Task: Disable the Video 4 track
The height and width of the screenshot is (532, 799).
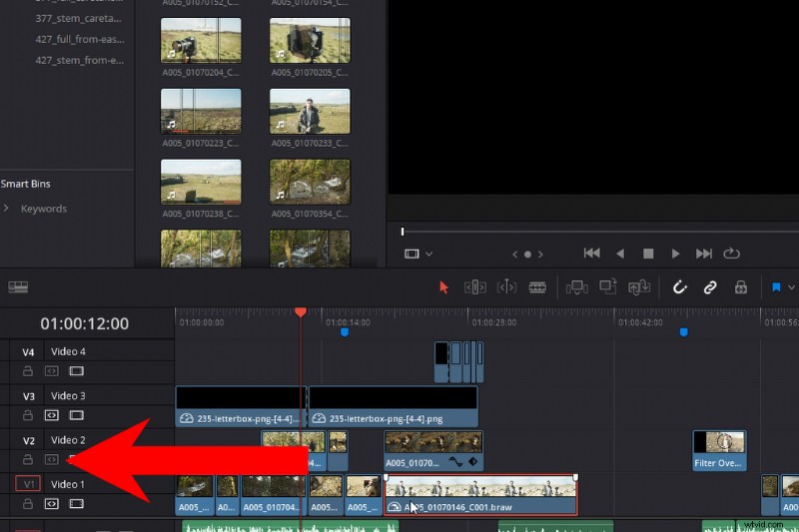Action: [77, 371]
